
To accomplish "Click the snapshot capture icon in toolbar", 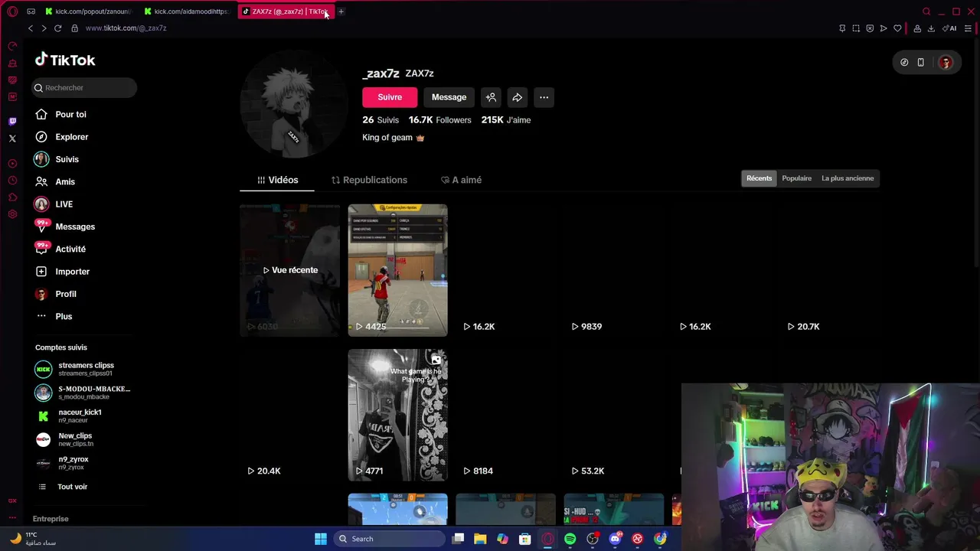I will (x=856, y=28).
